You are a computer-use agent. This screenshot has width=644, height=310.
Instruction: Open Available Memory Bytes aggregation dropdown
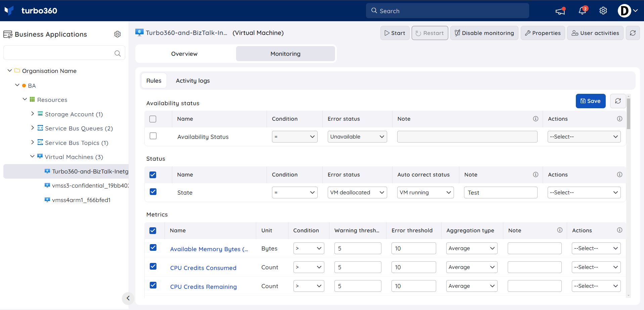tap(472, 248)
